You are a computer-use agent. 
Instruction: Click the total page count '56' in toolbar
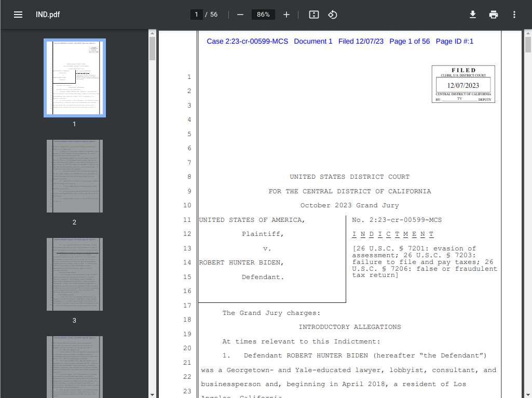point(214,15)
